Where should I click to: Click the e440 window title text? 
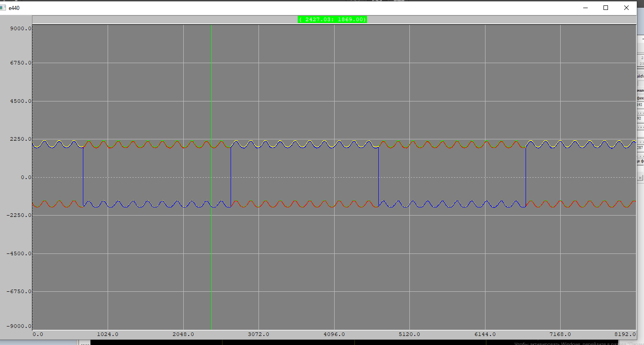pos(14,8)
